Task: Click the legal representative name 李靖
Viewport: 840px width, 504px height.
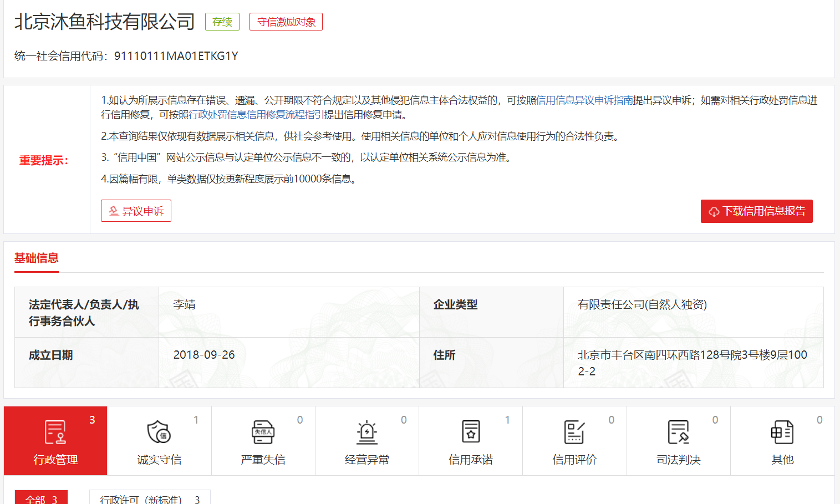Action: [x=185, y=304]
